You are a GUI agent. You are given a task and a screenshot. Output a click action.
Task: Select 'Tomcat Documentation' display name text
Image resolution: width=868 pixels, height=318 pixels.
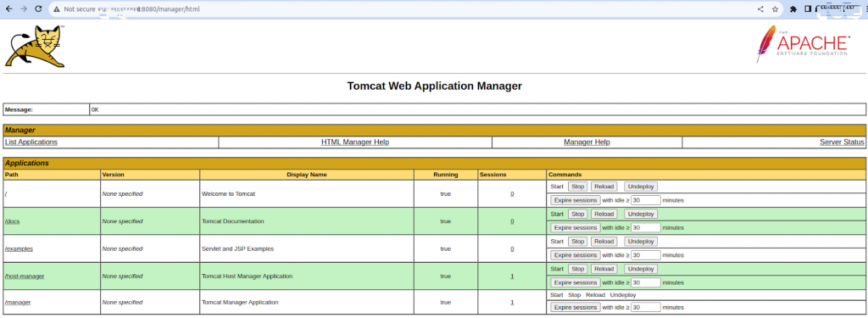232,221
